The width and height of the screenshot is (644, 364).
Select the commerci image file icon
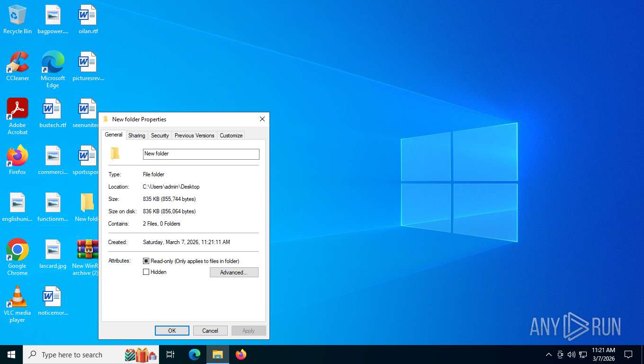click(53, 161)
